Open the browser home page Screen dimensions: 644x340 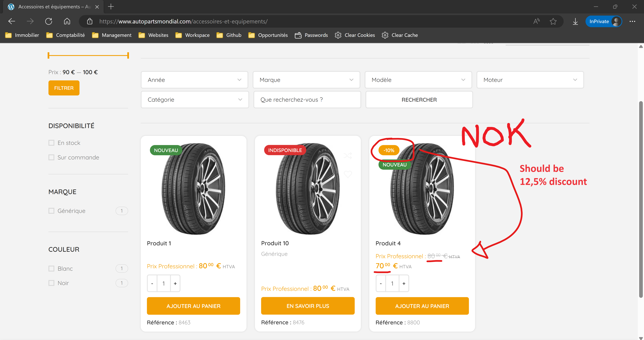(x=67, y=21)
